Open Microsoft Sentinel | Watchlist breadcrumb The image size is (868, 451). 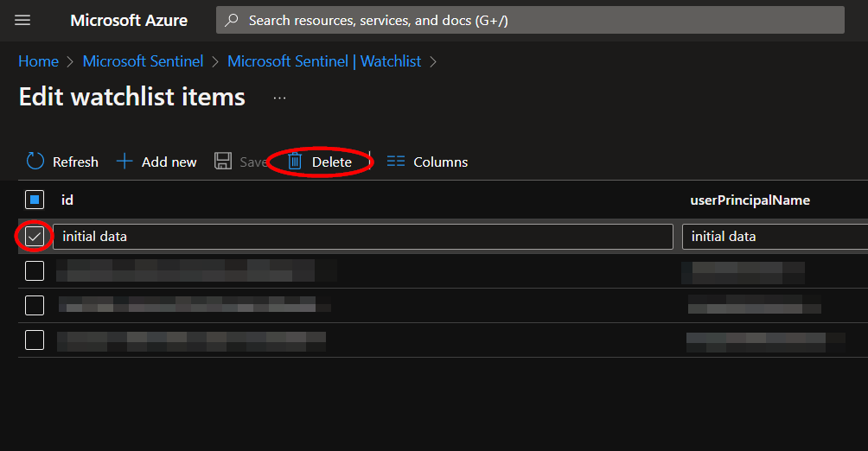click(324, 61)
